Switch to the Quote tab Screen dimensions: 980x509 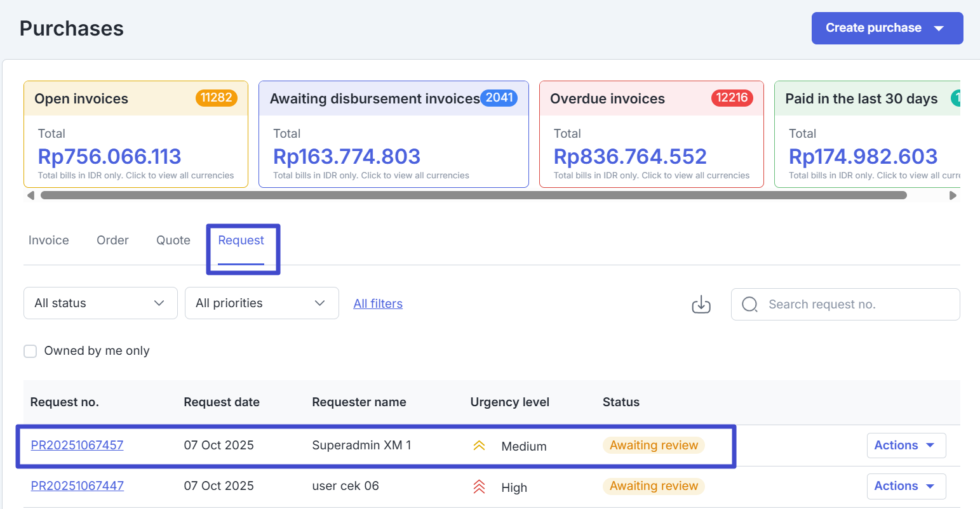173,241
